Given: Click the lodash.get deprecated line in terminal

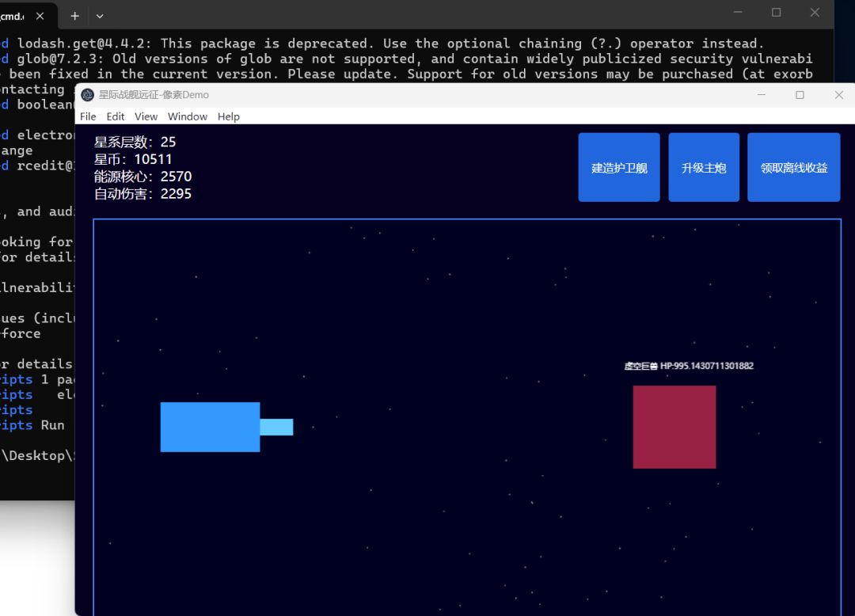Looking at the screenshot, I should coord(382,44).
